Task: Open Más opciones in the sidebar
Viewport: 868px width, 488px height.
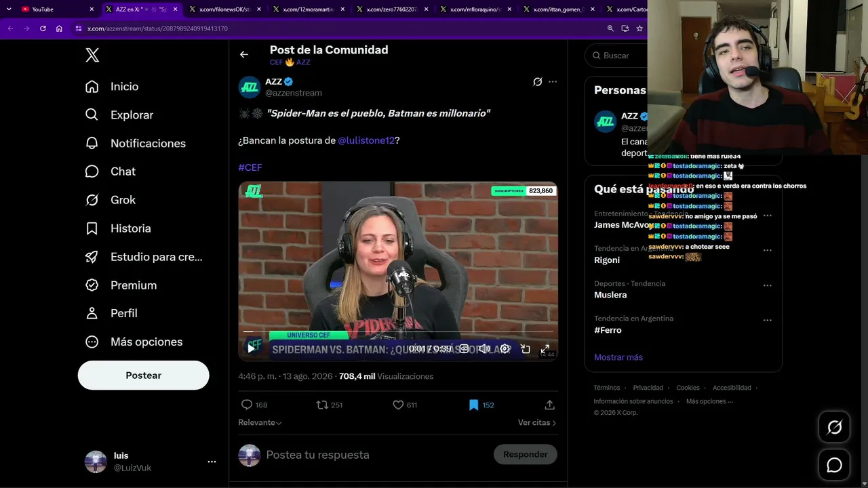Action: click(x=134, y=342)
